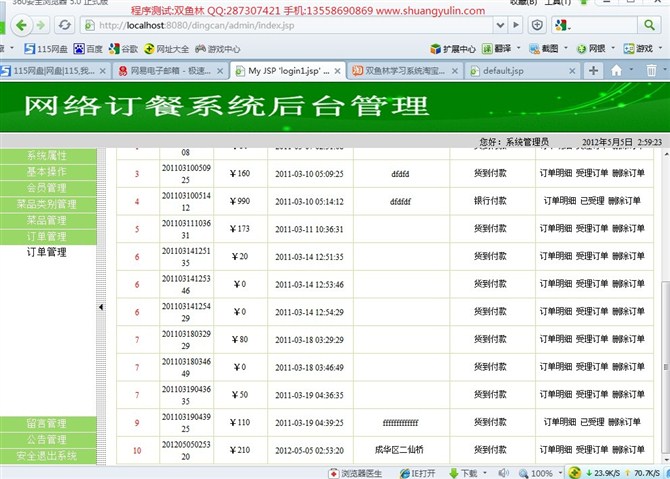This screenshot has height=479, width=670.
Task: Click the white 订单管理 submenu link
Action: click(x=47, y=252)
